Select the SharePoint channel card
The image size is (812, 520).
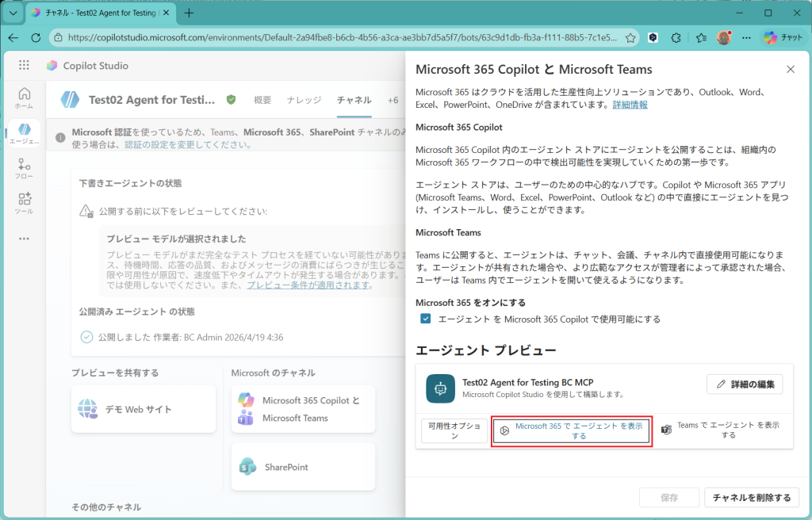(303, 467)
